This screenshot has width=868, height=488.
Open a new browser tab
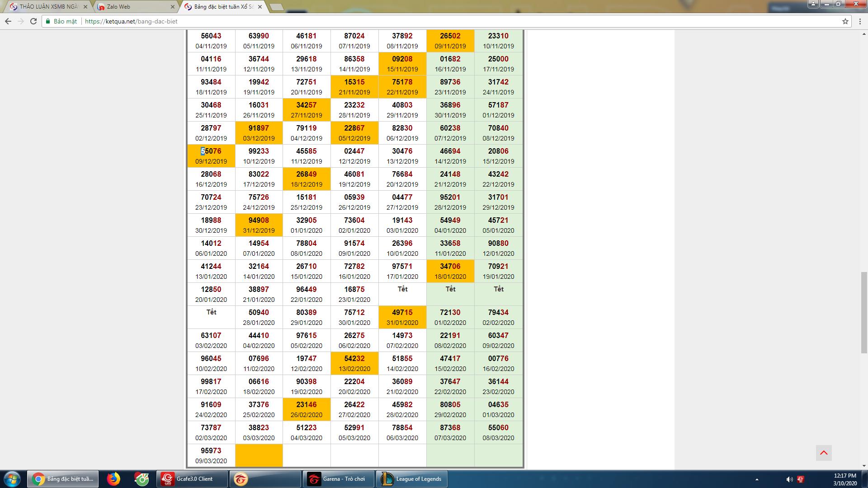[276, 7]
